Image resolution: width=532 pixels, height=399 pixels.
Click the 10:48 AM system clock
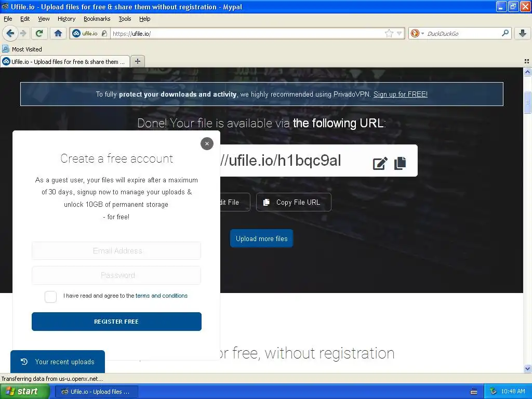513,392
